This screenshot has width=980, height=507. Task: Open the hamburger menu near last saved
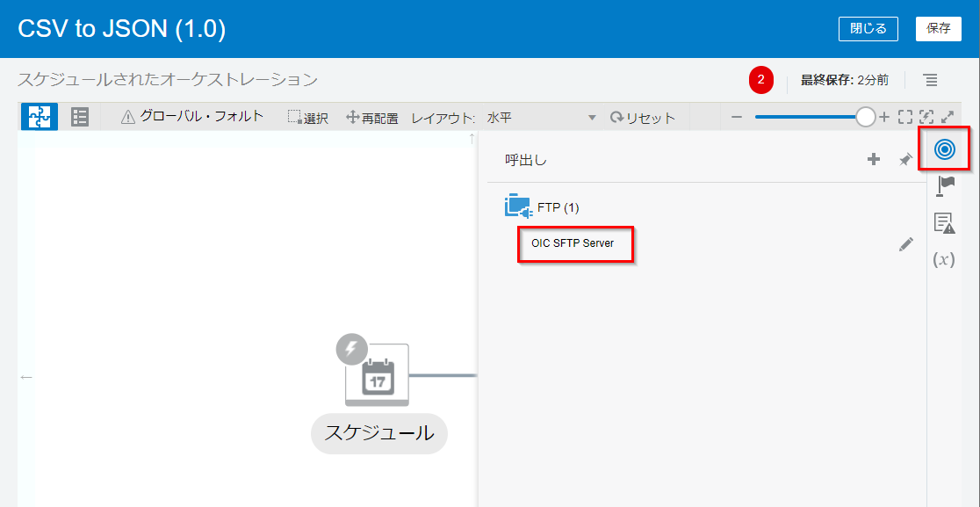coord(931,80)
